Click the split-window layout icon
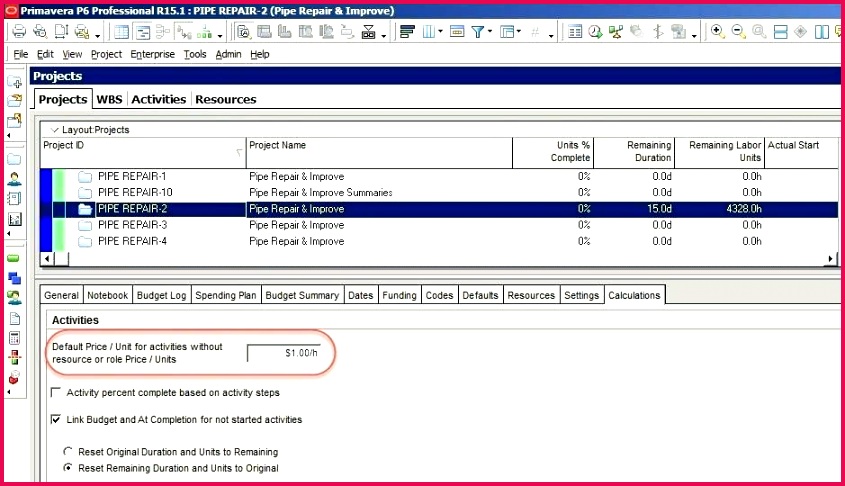The image size is (845, 486). coord(821,32)
